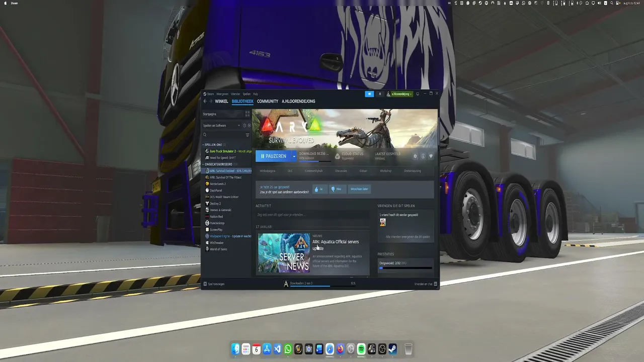Open the Weergeven menu
Image resolution: width=644 pixels, height=362 pixels.
222,94
